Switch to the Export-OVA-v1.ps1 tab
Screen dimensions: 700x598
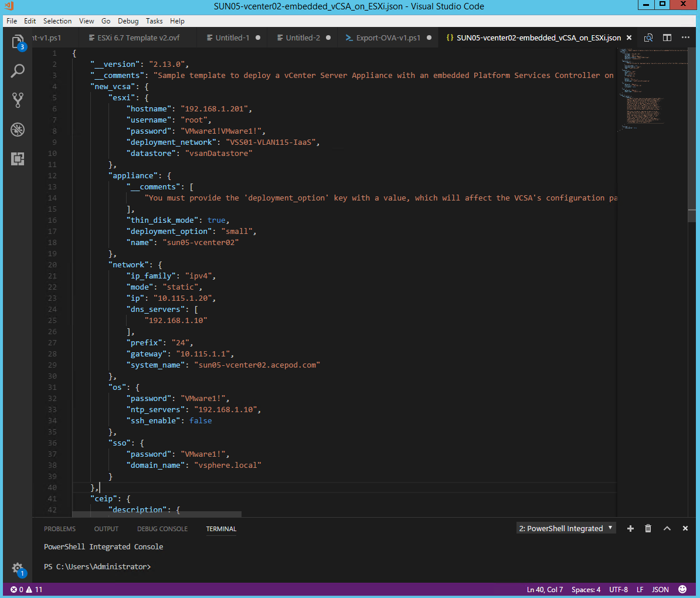coord(388,38)
